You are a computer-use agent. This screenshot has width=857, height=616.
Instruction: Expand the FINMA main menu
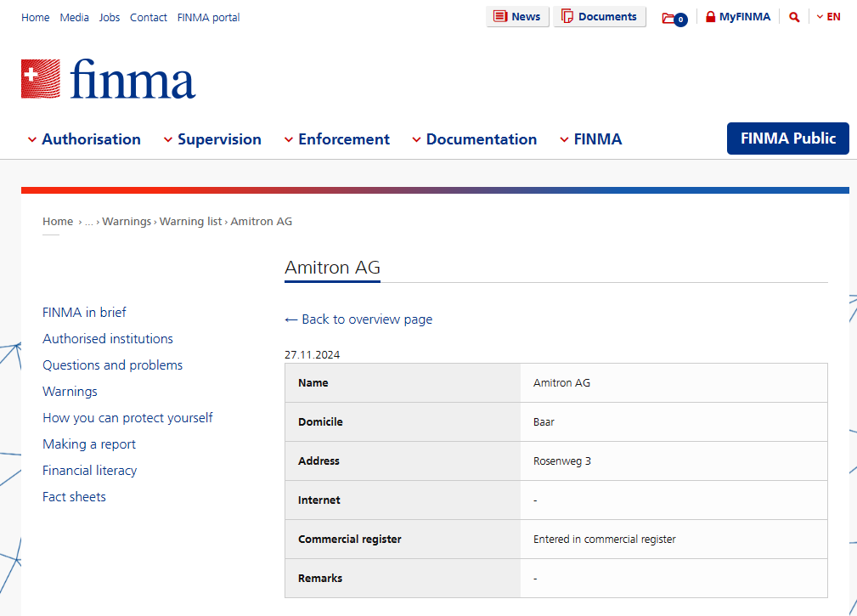point(591,139)
